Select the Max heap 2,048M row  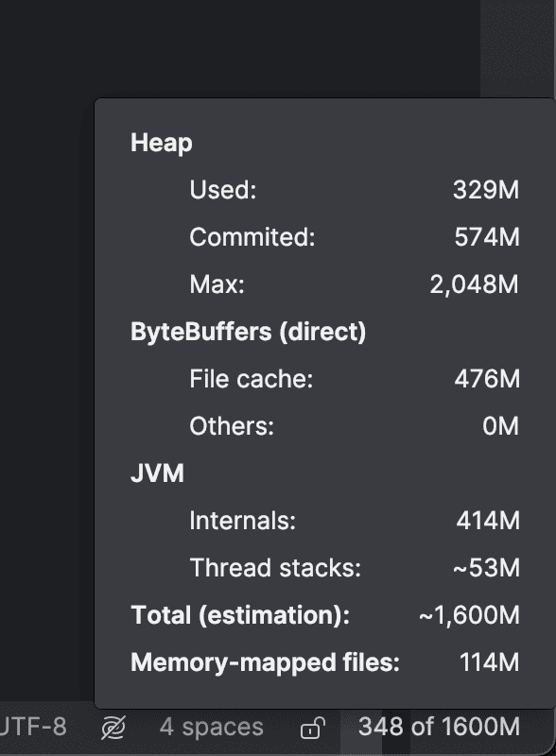[x=355, y=284]
